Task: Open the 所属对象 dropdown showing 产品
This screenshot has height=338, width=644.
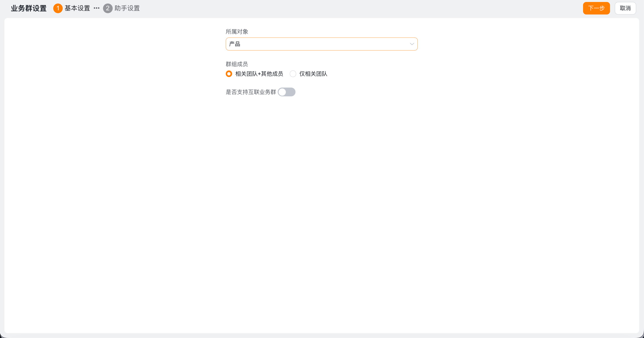Action: point(322,44)
